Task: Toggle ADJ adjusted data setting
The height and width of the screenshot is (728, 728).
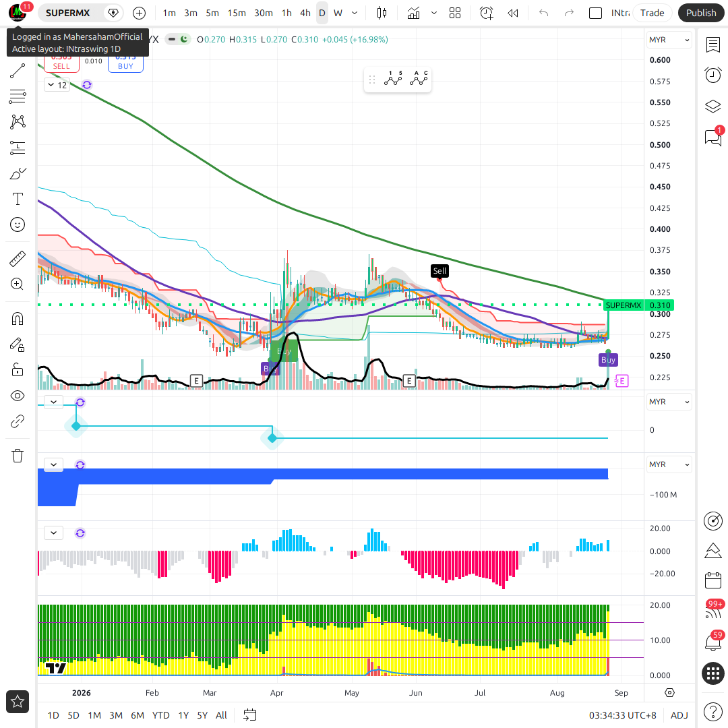Action: tap(679, 715)
